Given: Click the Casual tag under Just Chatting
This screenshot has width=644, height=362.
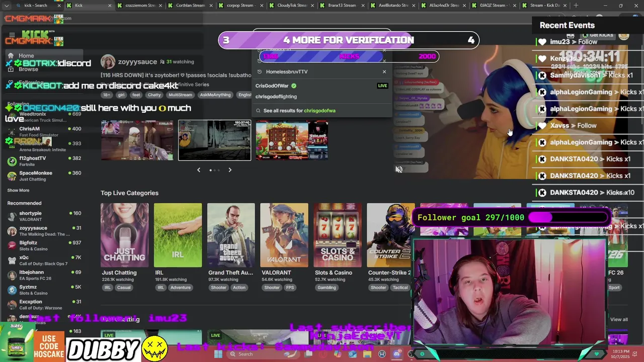Looking at the screenshot, I should (x=124, y=288).
